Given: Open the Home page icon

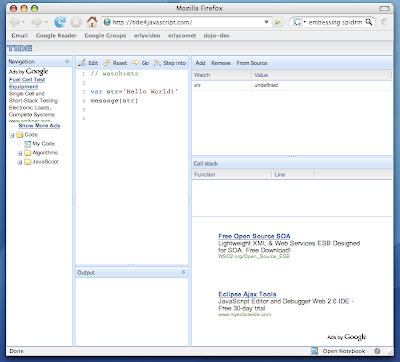Looking at the screenshot, I should [92, 22].
